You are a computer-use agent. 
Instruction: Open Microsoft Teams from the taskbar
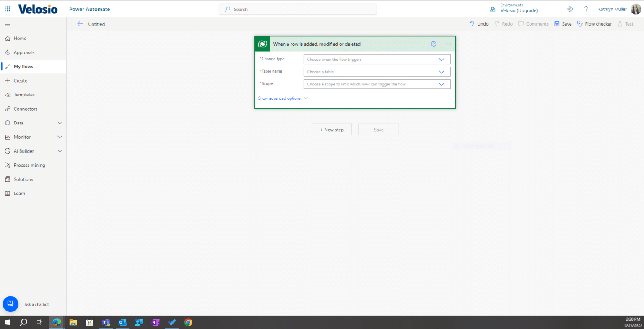point(106,322)
